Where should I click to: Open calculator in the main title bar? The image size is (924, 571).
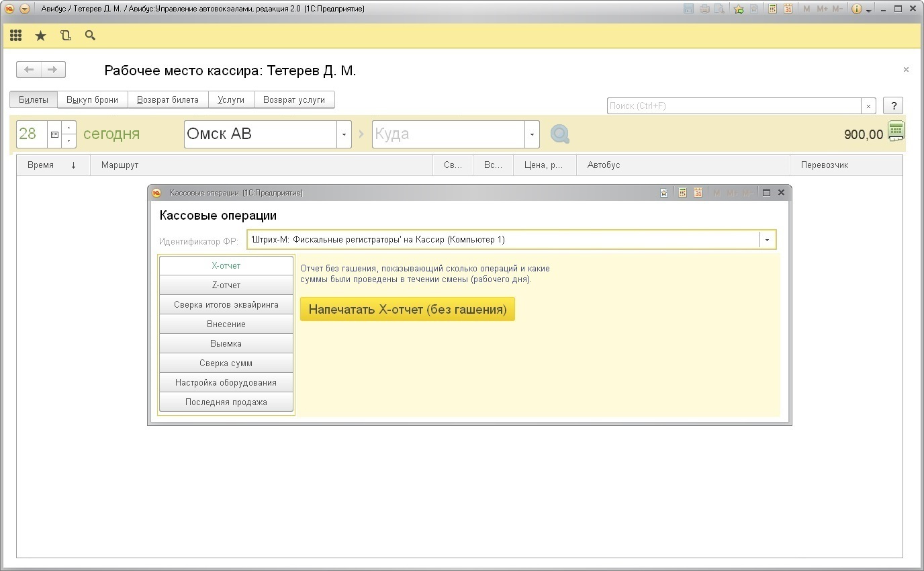point(773,9)
